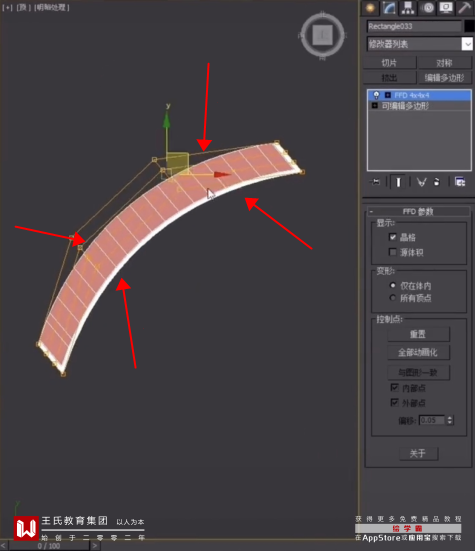475x551 pixels.
Task: Toggle the 外部点 checkbox
Action: pyautogui.click(x=394, y=402)
